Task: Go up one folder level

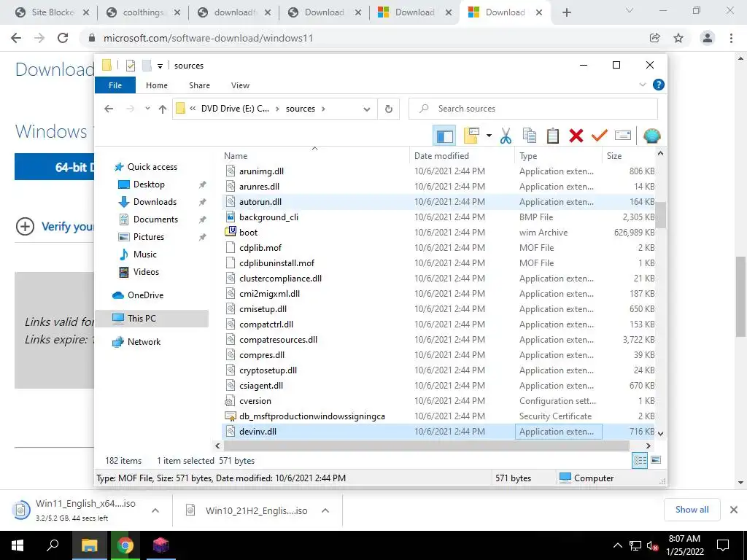Action: point(163,109)
